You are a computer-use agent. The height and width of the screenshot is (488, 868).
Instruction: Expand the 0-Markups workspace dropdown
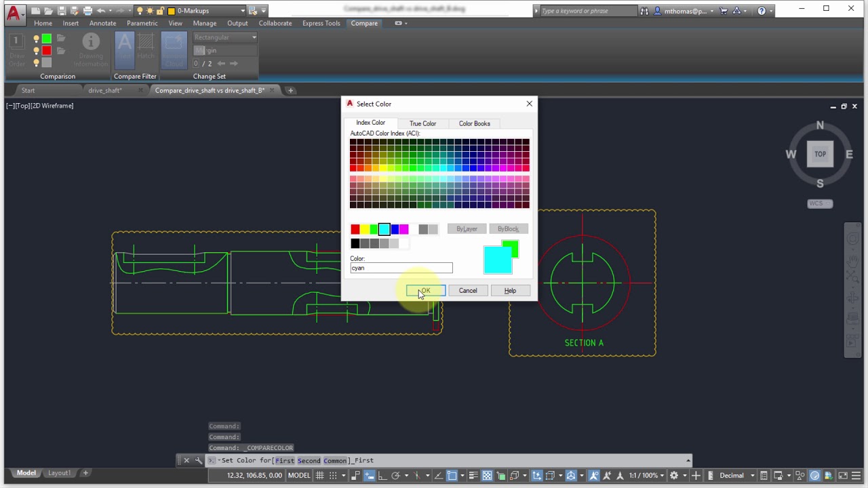click(x=241, y=10)
